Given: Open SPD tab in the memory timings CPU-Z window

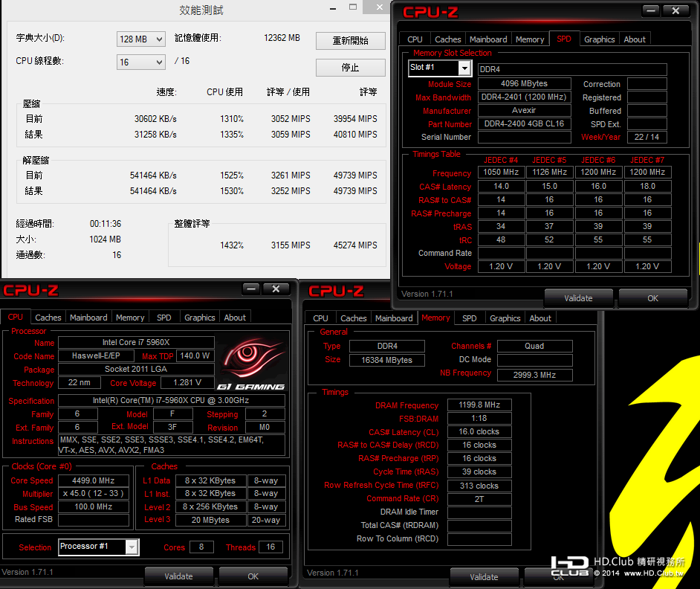Looking at the screenshot, I should click(x=469, y=318).
